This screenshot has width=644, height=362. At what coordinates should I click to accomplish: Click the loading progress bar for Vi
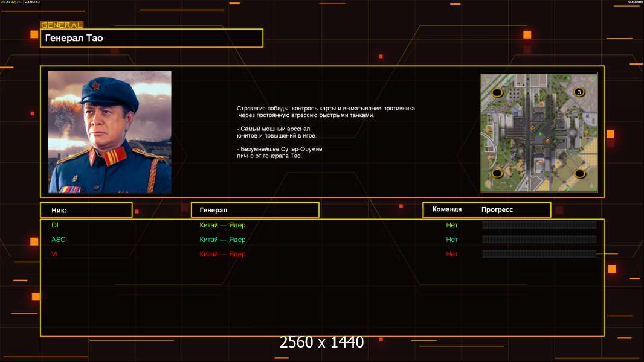[539, 254]
